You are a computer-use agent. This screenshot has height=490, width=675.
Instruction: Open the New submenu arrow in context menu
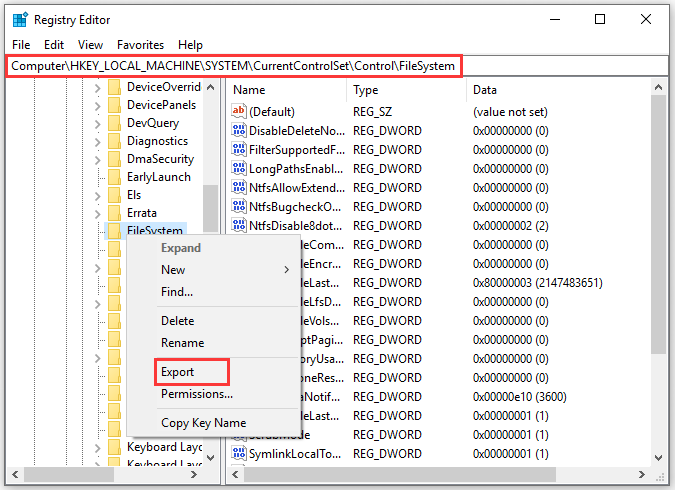(286, 270)
